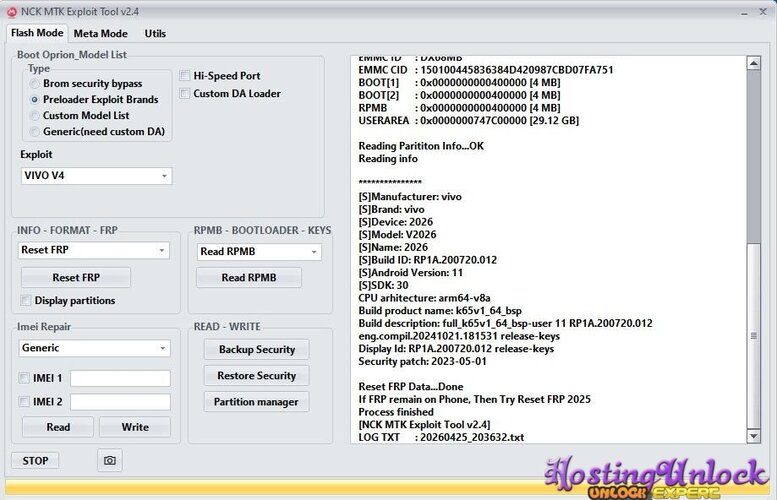Click the log scrollbar down arrow

[x=754, y=437]
